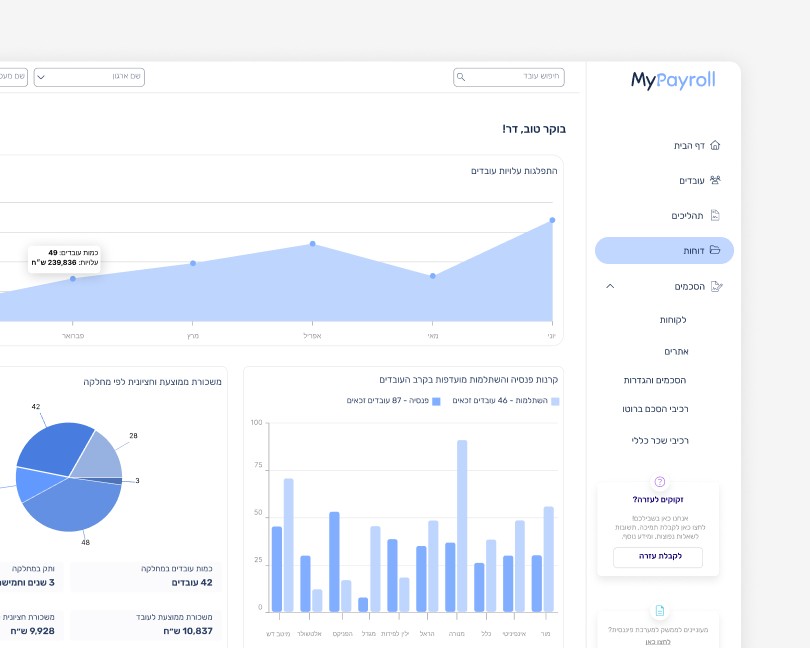
Task: Open the לקוחות submenu item
Action: coord(673,320)
